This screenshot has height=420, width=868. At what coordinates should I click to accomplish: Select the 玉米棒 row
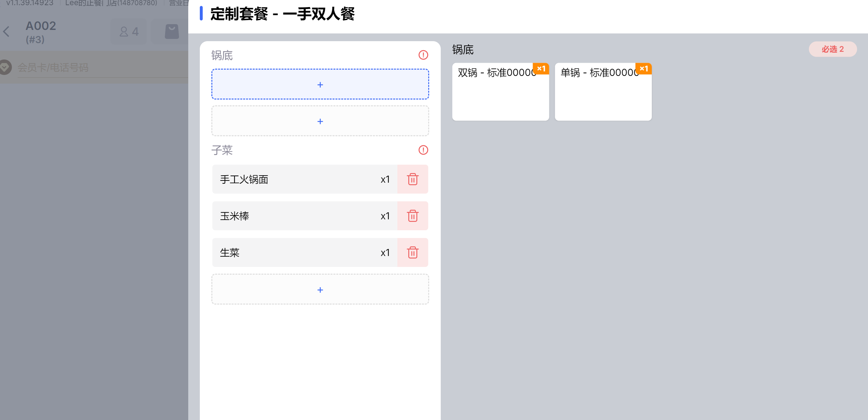(303, 216)
